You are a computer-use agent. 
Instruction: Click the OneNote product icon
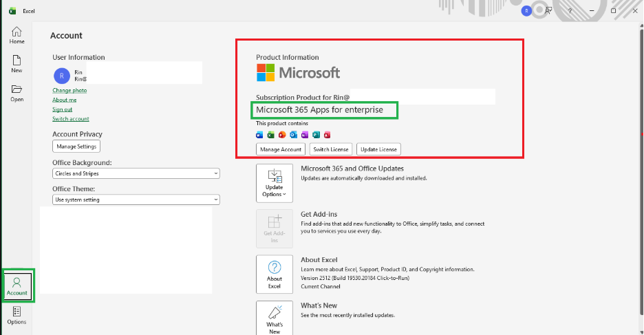tap(305, 135)
